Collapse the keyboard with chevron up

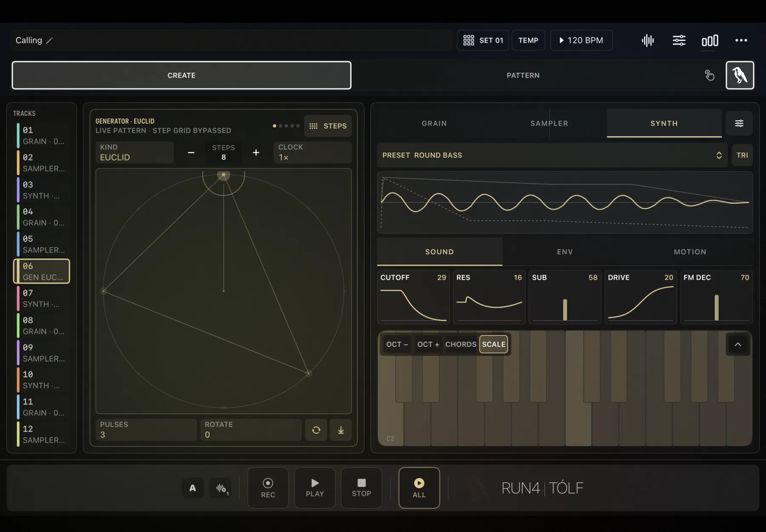[738, 344]
